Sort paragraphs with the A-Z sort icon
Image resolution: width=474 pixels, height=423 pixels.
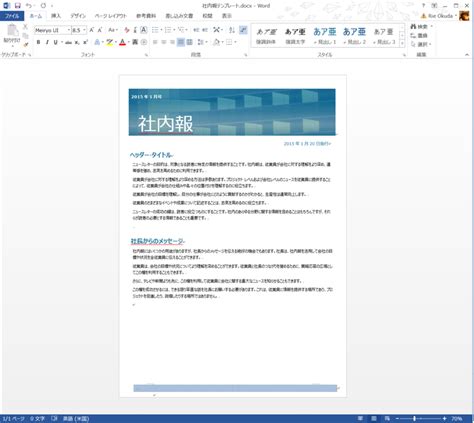[x=232, y=30]
